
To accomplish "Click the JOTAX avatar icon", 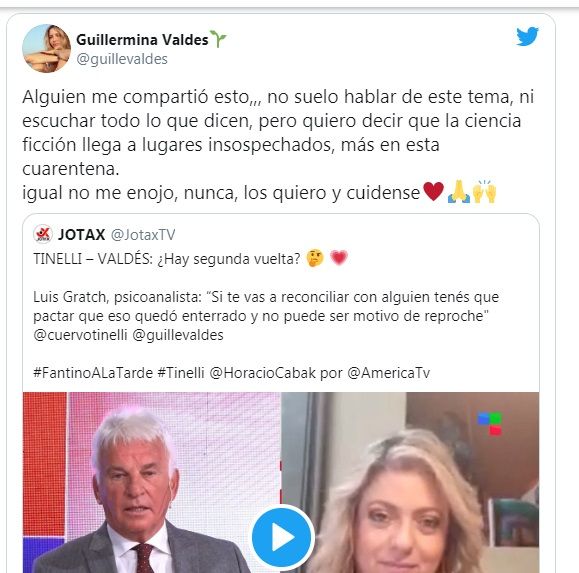I will pos(43,234).
